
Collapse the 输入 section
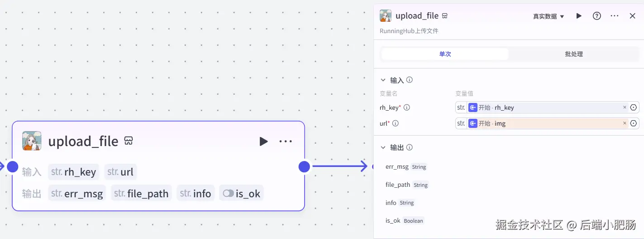coord(383,80)
